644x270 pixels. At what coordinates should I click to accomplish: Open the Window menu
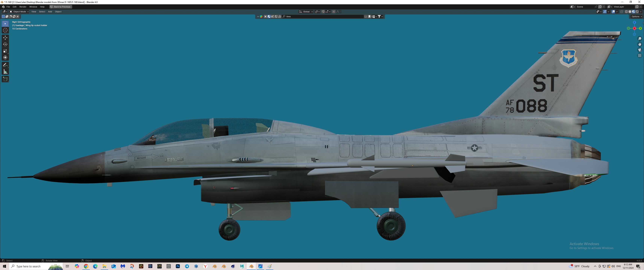[33, 7]
